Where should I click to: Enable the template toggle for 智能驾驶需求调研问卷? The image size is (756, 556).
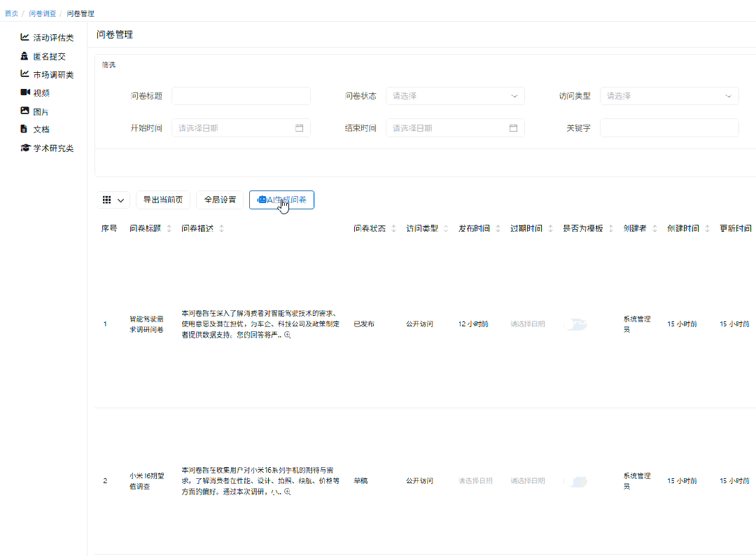pyautogui.click(x=576, y=324)
